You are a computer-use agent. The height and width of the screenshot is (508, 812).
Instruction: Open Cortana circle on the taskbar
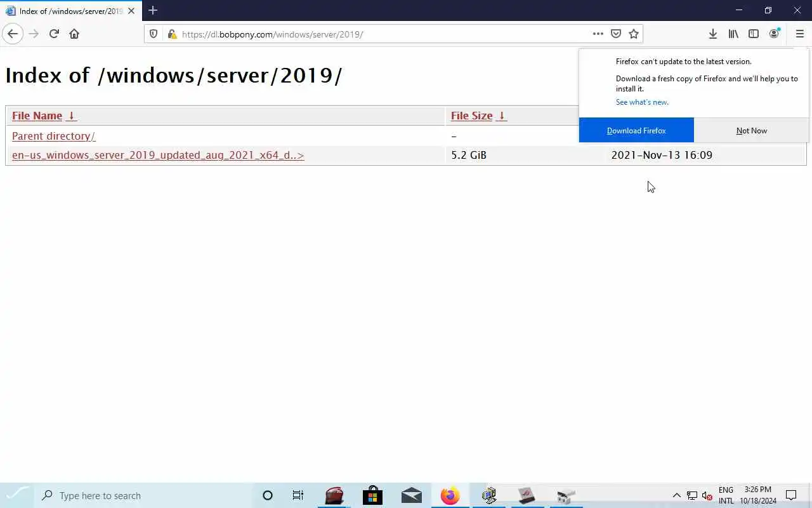tap(267, 495)
